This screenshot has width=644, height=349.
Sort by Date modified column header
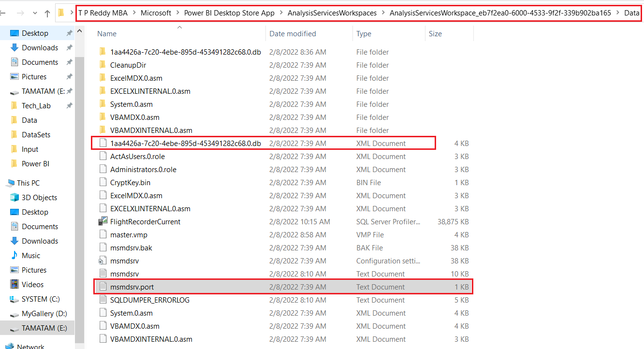pos(293,34)
